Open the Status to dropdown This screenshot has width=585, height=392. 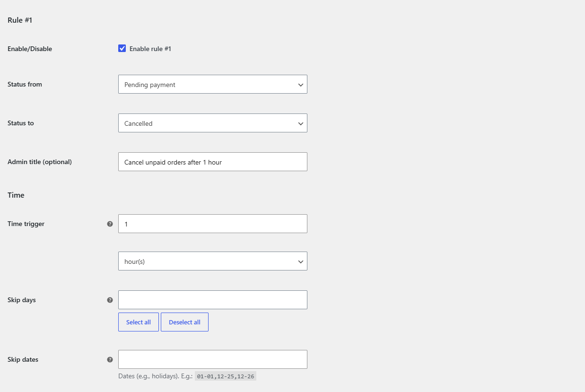[x=213, y=123]
